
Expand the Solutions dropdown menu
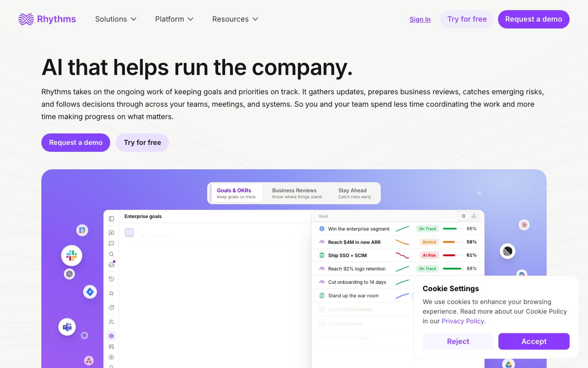coord(116,19)
